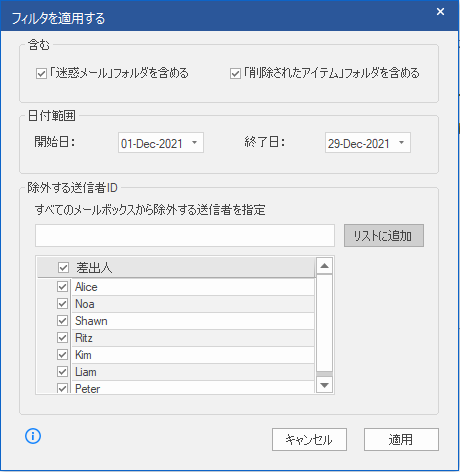The width and height of the screenshot is (460, 472).
Task: Uncheck the Liam sender checkbox
Action: 62,371
